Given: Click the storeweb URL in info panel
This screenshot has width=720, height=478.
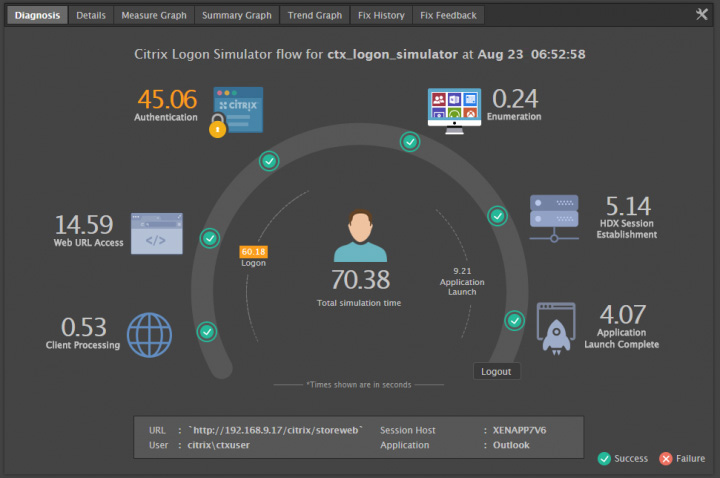Looking at the screenshot, I should point(275,430).
